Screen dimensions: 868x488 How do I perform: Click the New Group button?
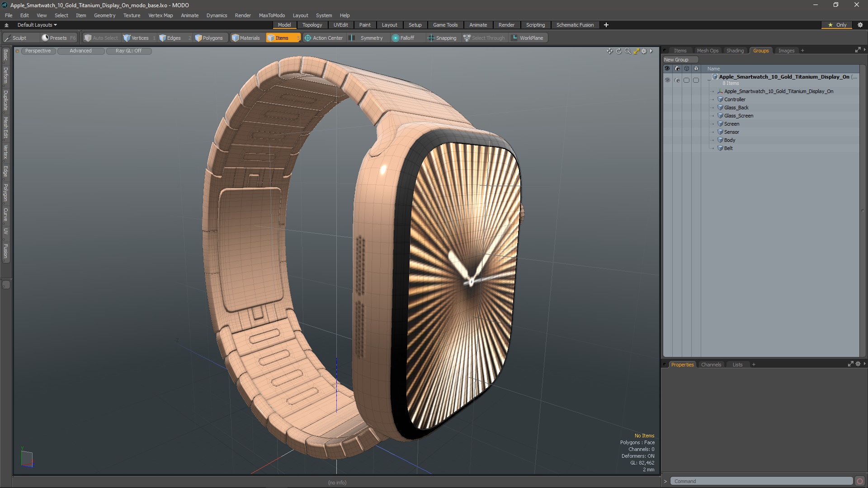[x=680, y=60]
